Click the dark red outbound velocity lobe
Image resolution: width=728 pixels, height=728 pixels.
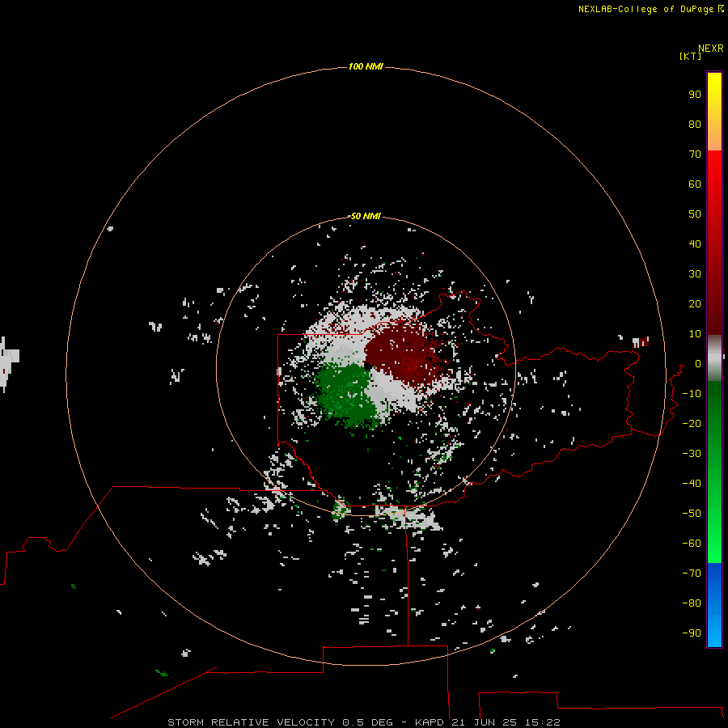pos(404,355)
